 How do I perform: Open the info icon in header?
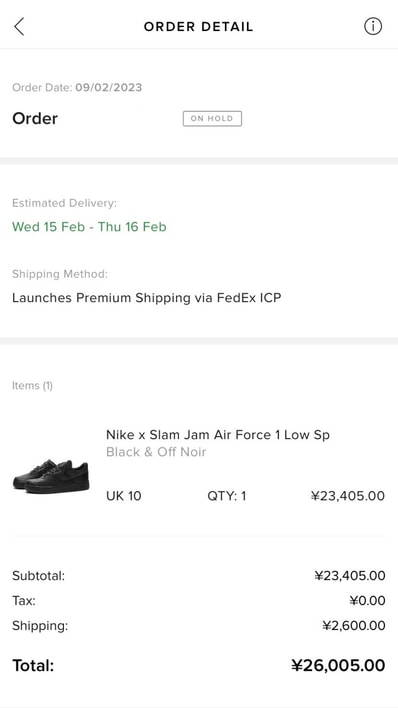[x=373, y=26]
